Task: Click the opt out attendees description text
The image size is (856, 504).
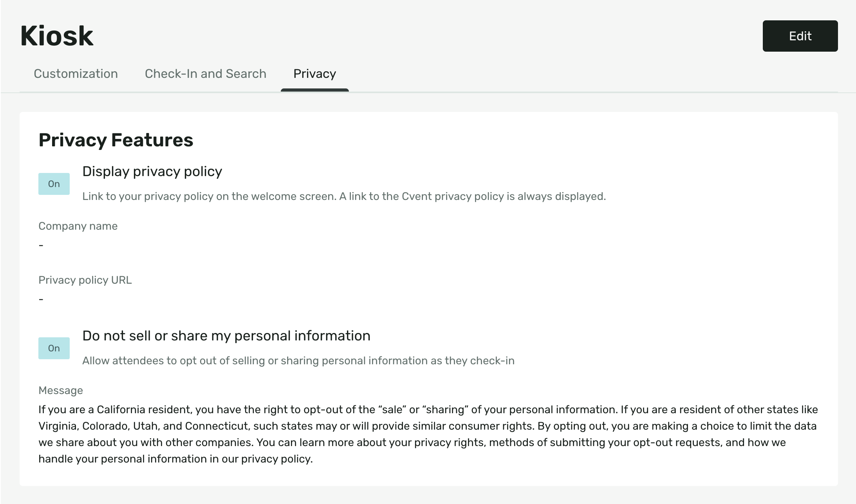Action: [298, 361]
